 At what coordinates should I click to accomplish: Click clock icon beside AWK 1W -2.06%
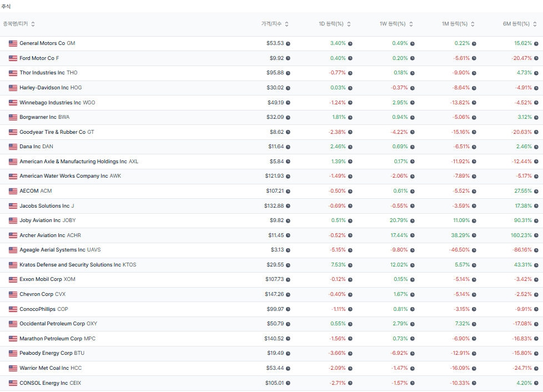pos(413,176)
